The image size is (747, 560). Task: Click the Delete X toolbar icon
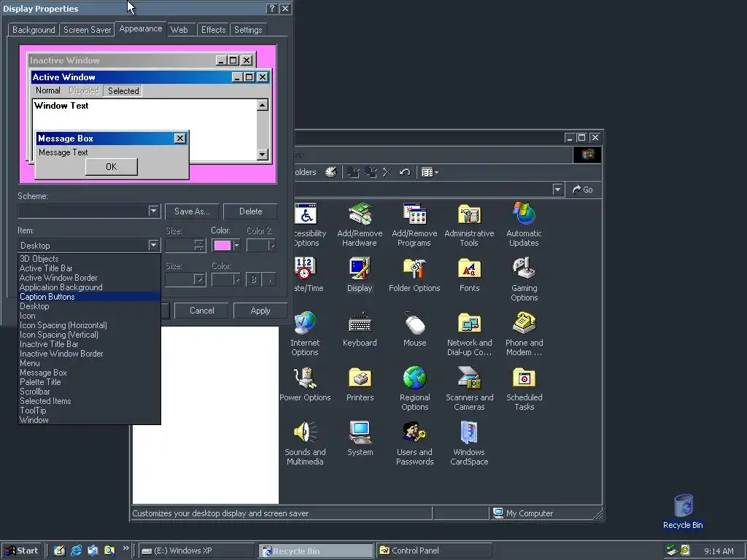(x=387, y=172)
